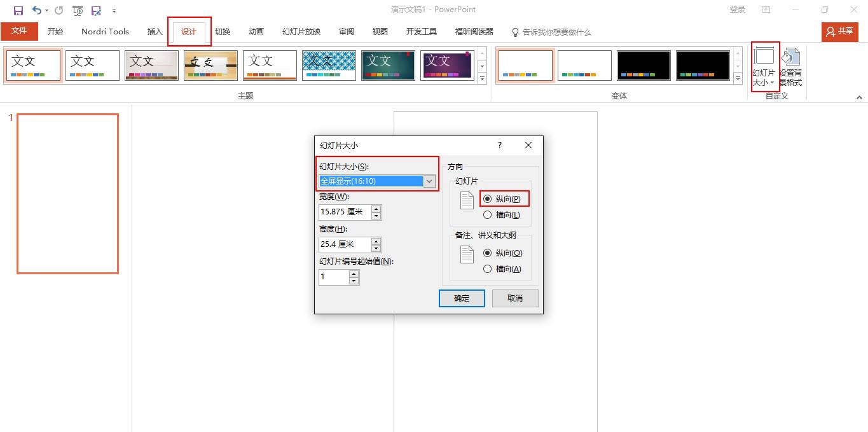
Task: Open the 幻灯片大小(S) dropdown in dialog
Action: coord(430,181)
